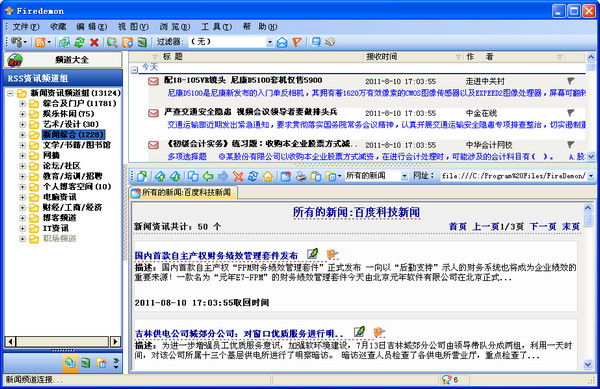Open headline 吉林供电公司城郊分公司
Viewport: 600px width, 389px height.
(239, 334)
